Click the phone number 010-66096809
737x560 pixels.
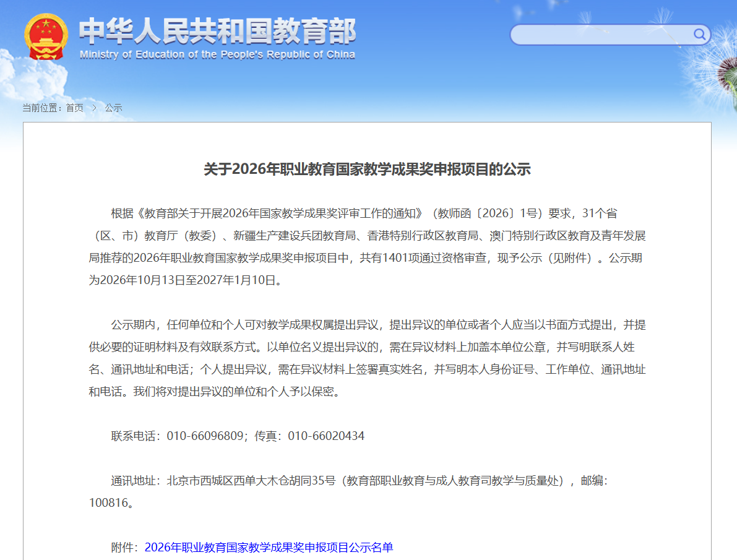(205, 436)
